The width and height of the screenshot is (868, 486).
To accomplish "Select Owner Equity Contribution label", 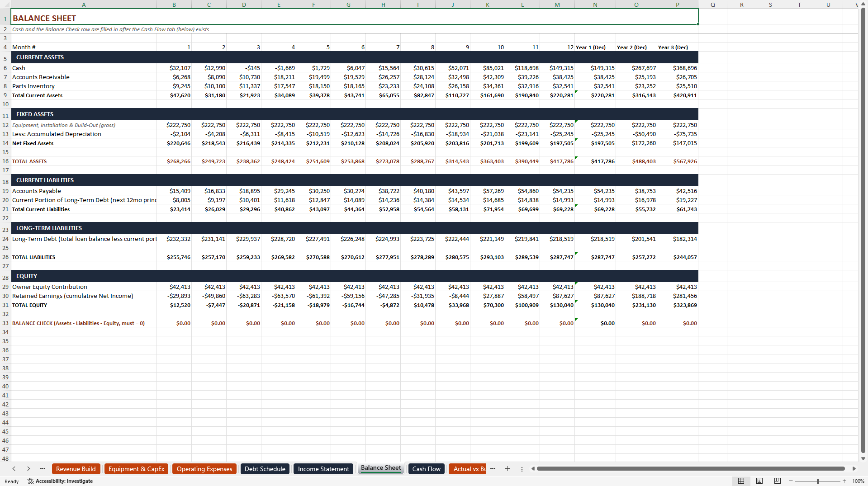I will tap(84, 287).
